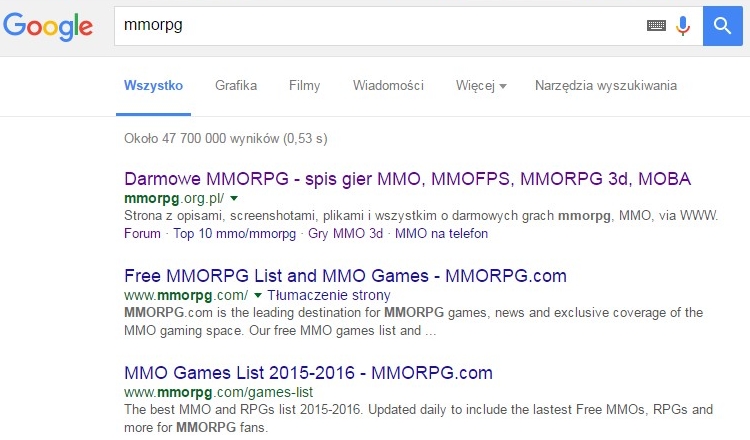
Task: Click the Około 47 700 000 wyników text
Action: coord(226,139)
